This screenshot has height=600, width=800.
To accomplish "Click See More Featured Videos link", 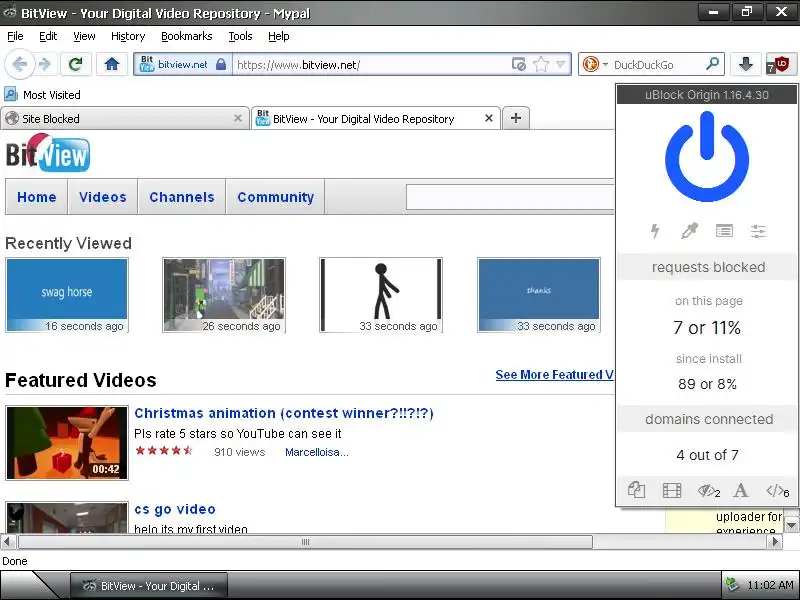I will (x=554, y=374).
